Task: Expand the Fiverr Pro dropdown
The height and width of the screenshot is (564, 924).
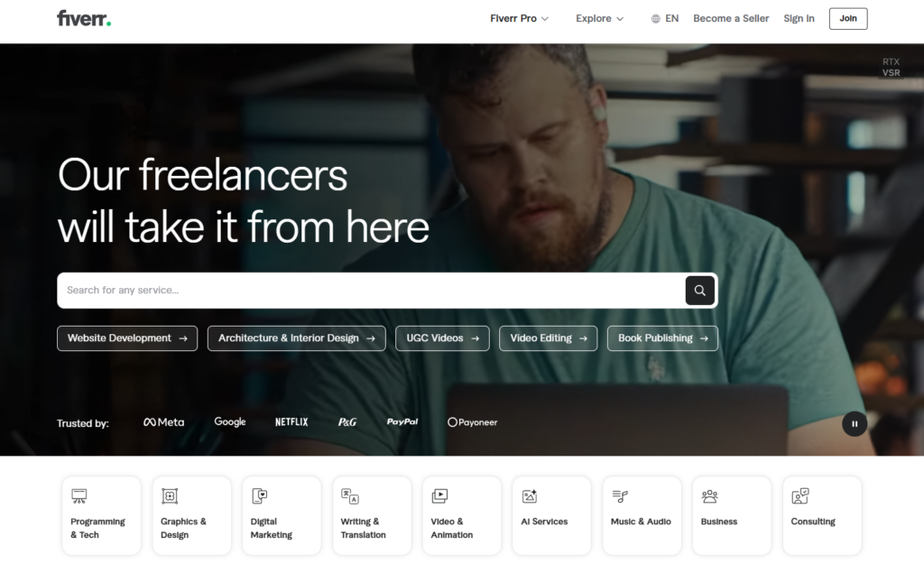Action: pyautogui.click(x=519, y=19)
